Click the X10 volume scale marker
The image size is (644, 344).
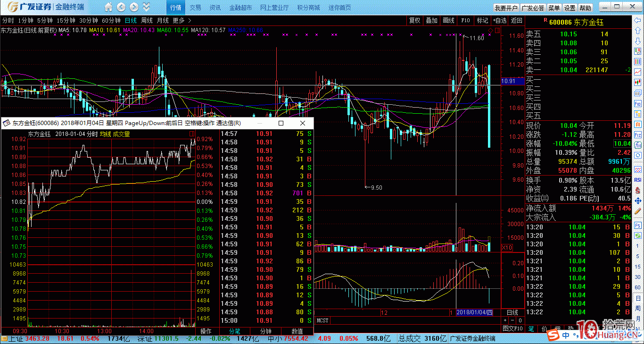pyautogui.click(x=507, y=248)
